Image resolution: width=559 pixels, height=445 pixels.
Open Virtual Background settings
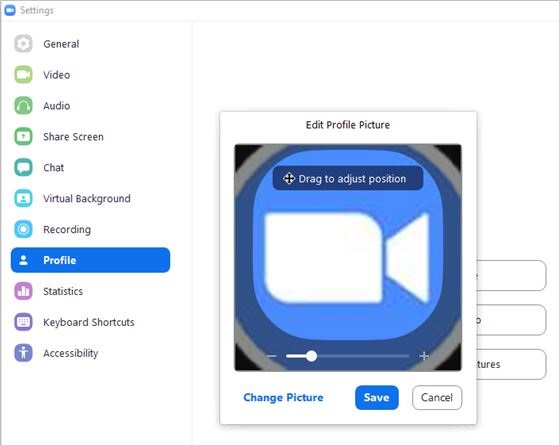click(91, 198)
